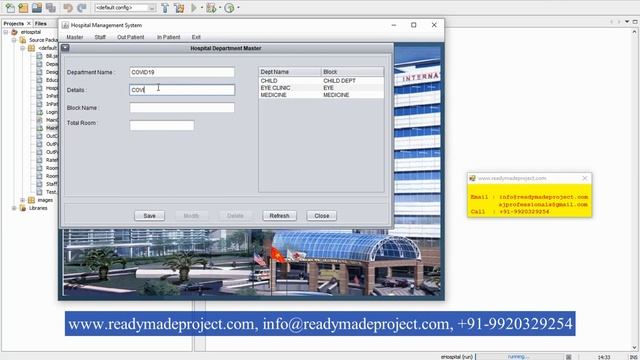Click the Refresh button
The height and width of the screenshot is (360, 640).
(x=279, y=216)
